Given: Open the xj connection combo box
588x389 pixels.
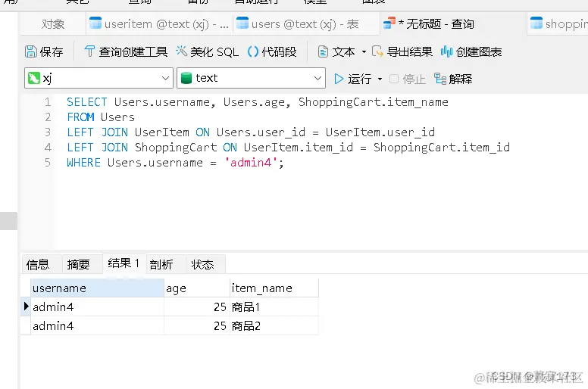Looking at the screenshot, I should 99,78.
